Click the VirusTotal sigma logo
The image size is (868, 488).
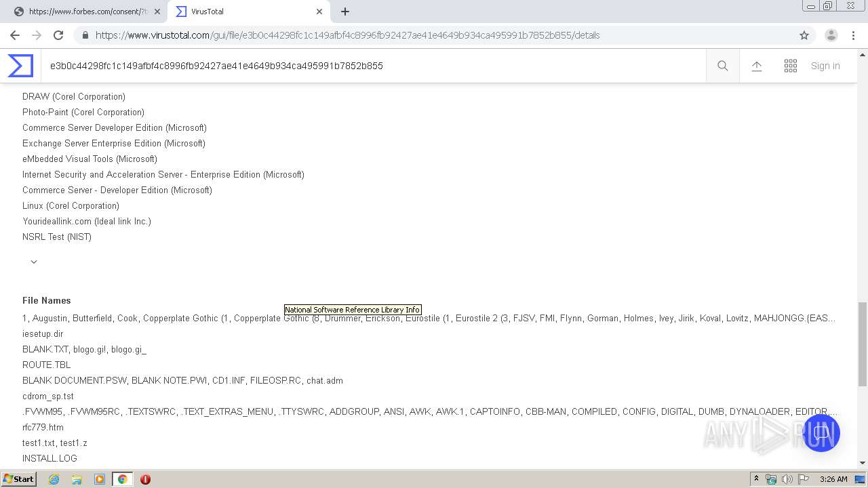[20, 66]
